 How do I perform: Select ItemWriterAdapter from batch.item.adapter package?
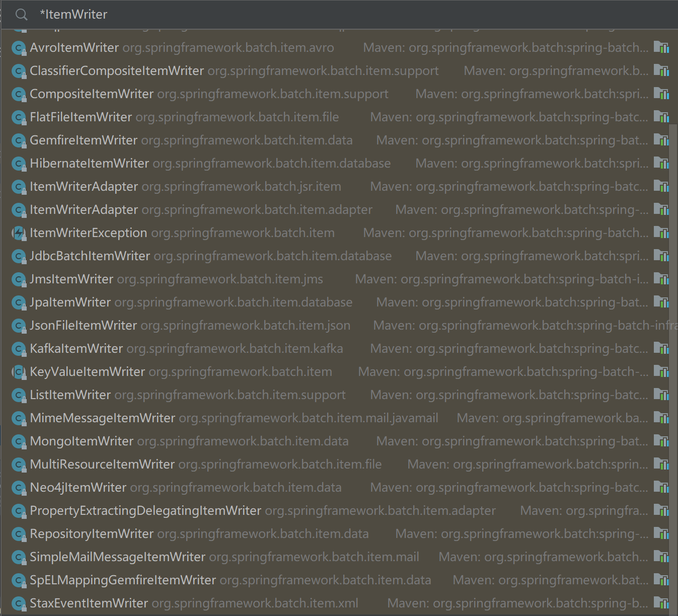[84, 210]
